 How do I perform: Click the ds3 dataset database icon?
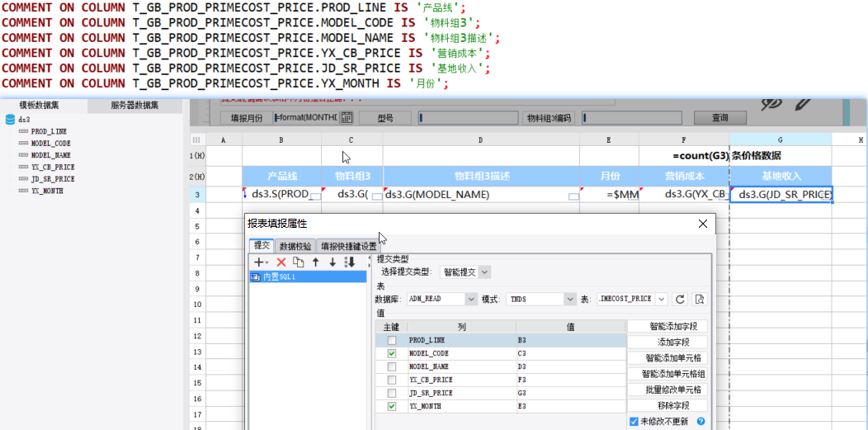click(10, 120)
